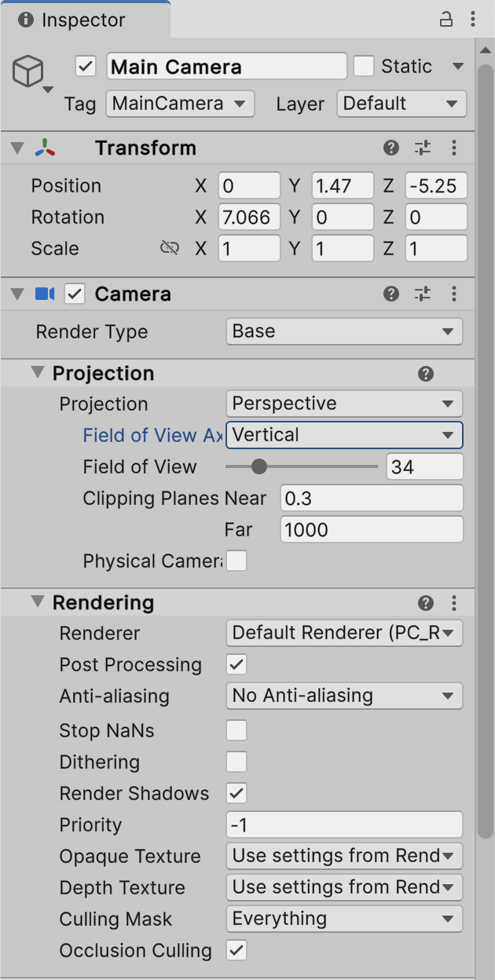Enable the Stop NaNs checkbox
495x980 pixels.
[x=236, y=731]
